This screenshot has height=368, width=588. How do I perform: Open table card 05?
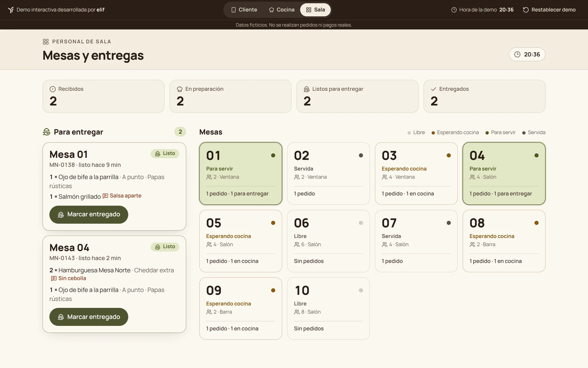click(x=241, y=241)
